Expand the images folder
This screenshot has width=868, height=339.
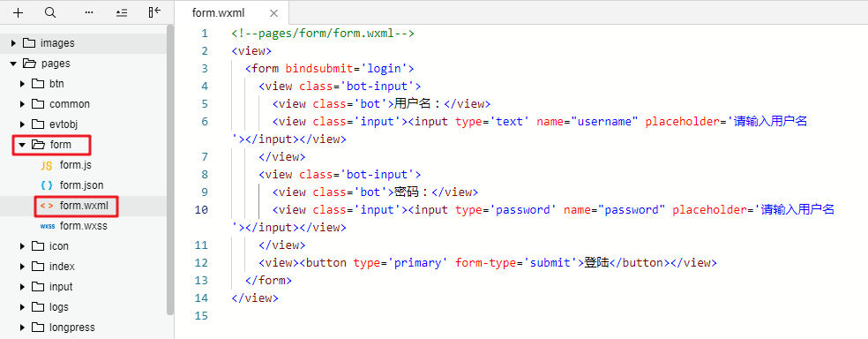pyautogui.click(x=13, y=43)
